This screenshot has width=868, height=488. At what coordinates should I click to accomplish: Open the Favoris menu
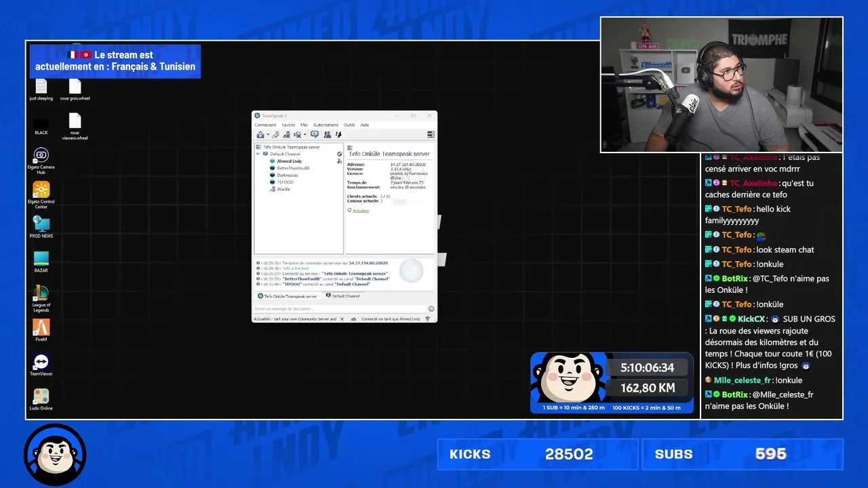[288, 125]
